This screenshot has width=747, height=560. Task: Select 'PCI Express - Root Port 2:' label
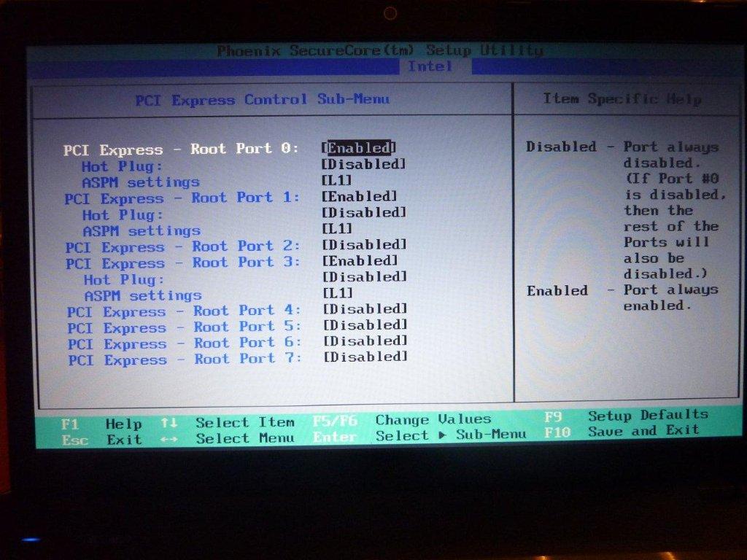click(x=183, y=247)
